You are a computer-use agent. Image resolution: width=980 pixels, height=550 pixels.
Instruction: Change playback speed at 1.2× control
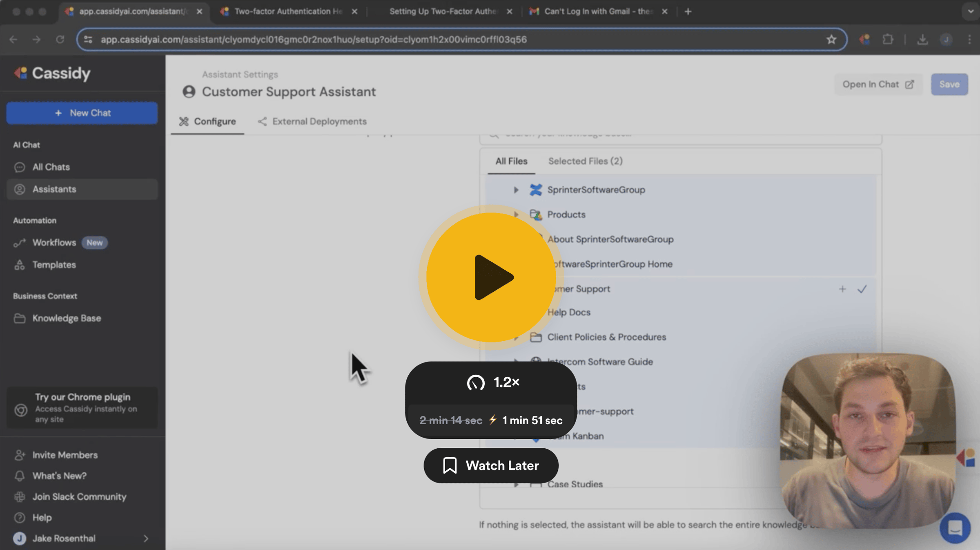point(493,382)
